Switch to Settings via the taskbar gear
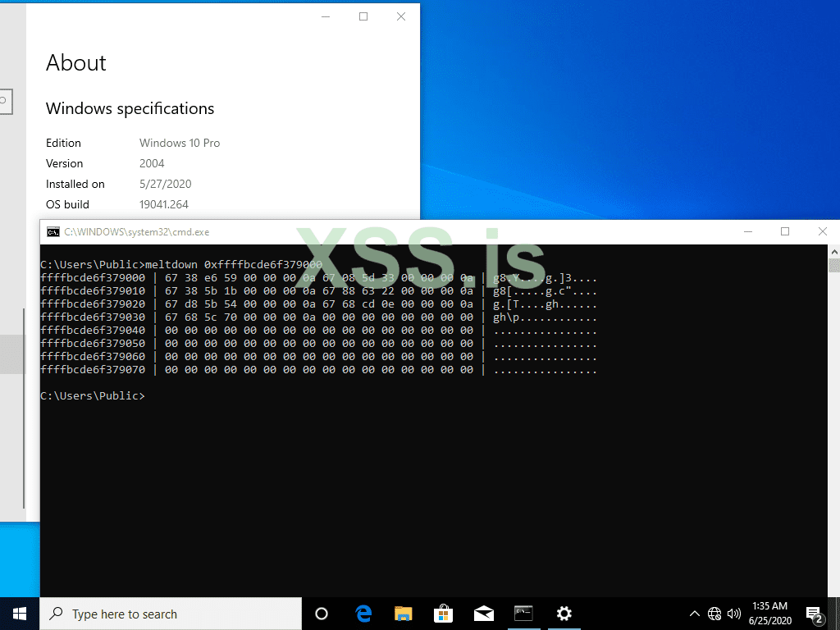 (x=564, y=614)
